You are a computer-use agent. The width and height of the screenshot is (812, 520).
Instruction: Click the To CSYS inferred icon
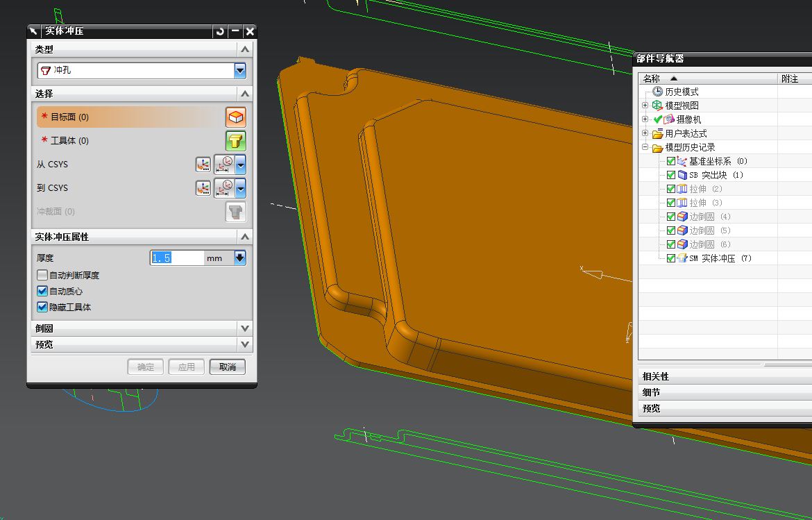pyautogui.click(x=224, y=188)
